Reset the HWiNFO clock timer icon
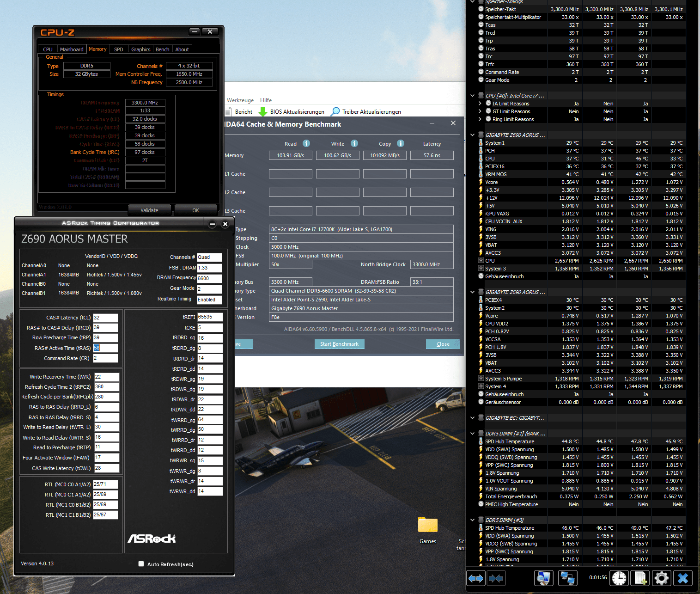The image size is (700, 594). coord(619,578)
